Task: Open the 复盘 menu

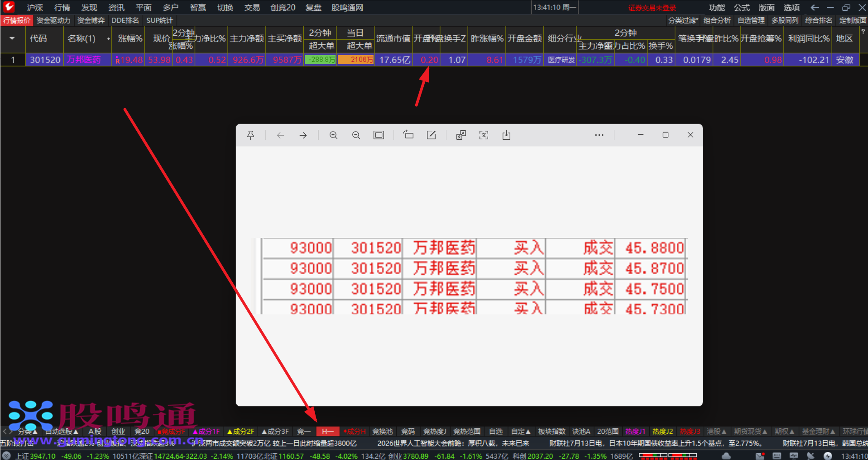Action: pyautogui.click(x=313, y=7)
